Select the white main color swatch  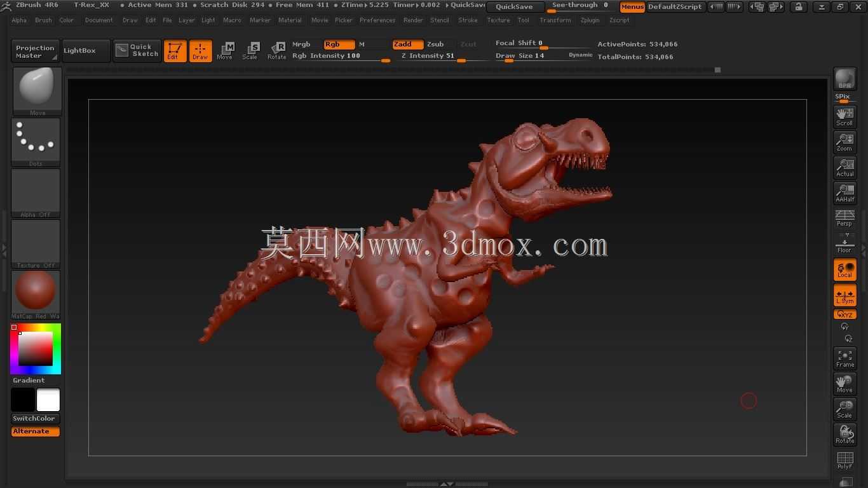tap(48, 400)
